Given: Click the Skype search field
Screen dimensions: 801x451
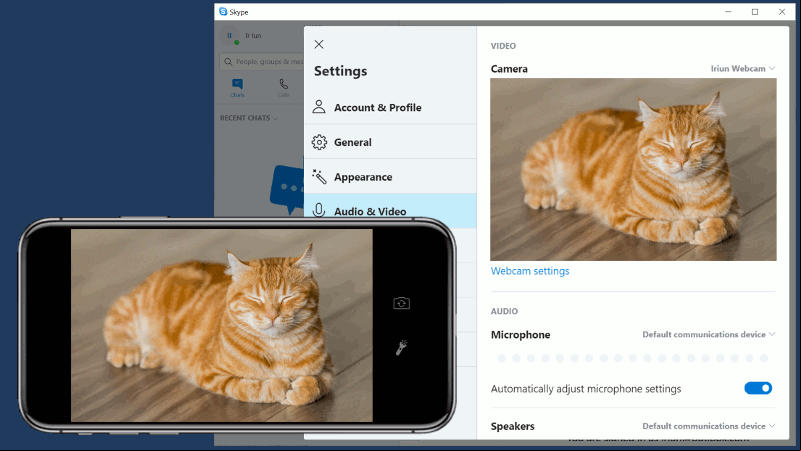Looking at the screenshot, I should (x=262, y=62).
